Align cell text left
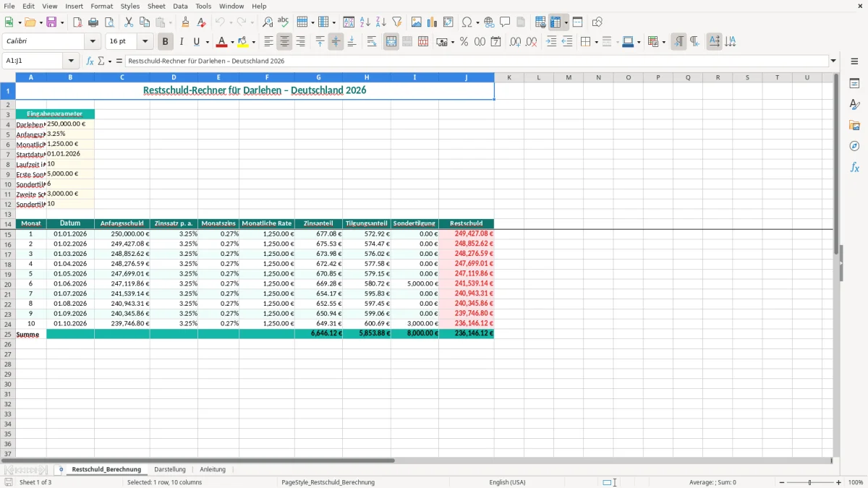868x488 pixels. pyautogui.click(x=268, y=42)
